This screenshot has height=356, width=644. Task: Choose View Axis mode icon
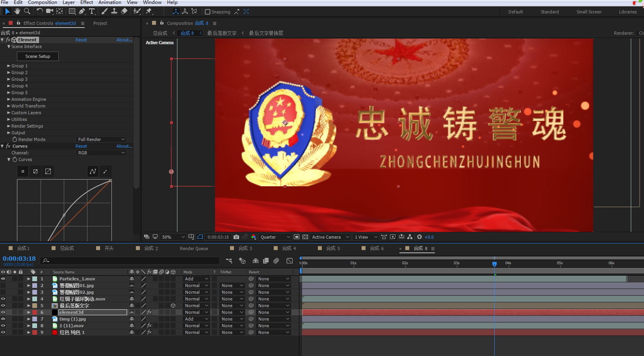pyautogui.click(x=194, y=11)
